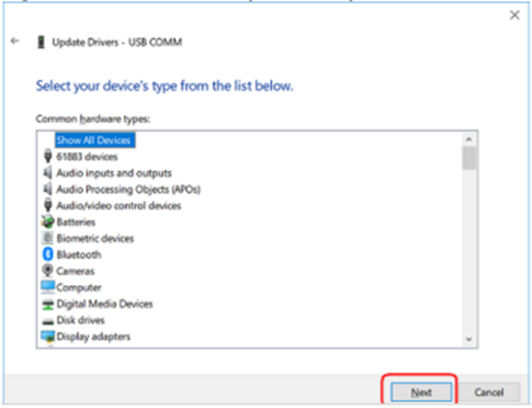The height and width of the screenshot is (408, 532).
Task: Click the back arrow in Update Drivers
Action: click(x=15, y=41)
